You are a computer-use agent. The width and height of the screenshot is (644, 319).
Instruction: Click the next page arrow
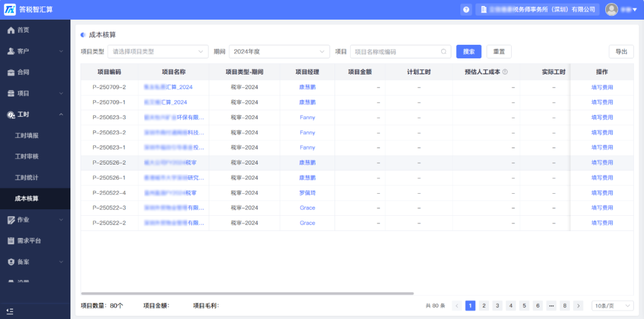[x=578, y=305]
